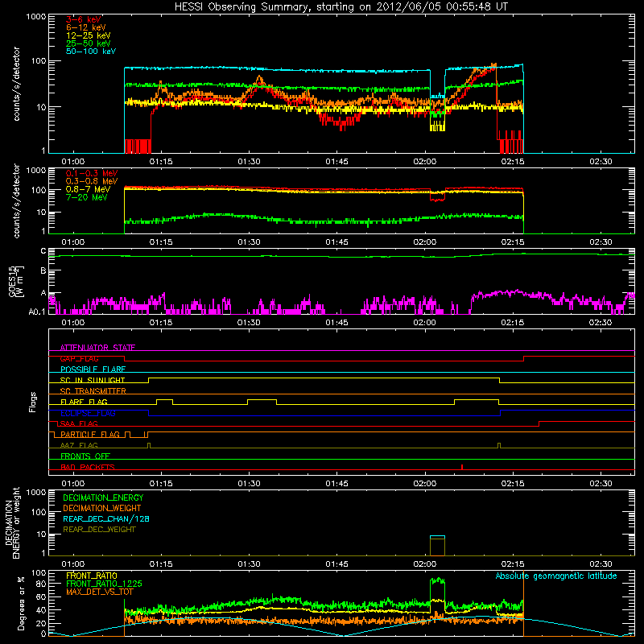The image size is (644, 644).
Task: Select the green 25-50 keV legend label
Action: (x=88, y=43)
